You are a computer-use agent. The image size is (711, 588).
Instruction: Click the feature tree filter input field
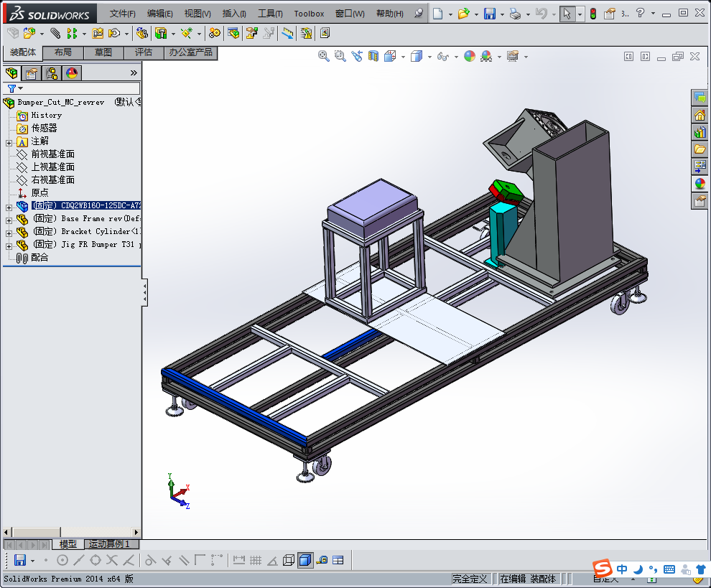point(79,88)
